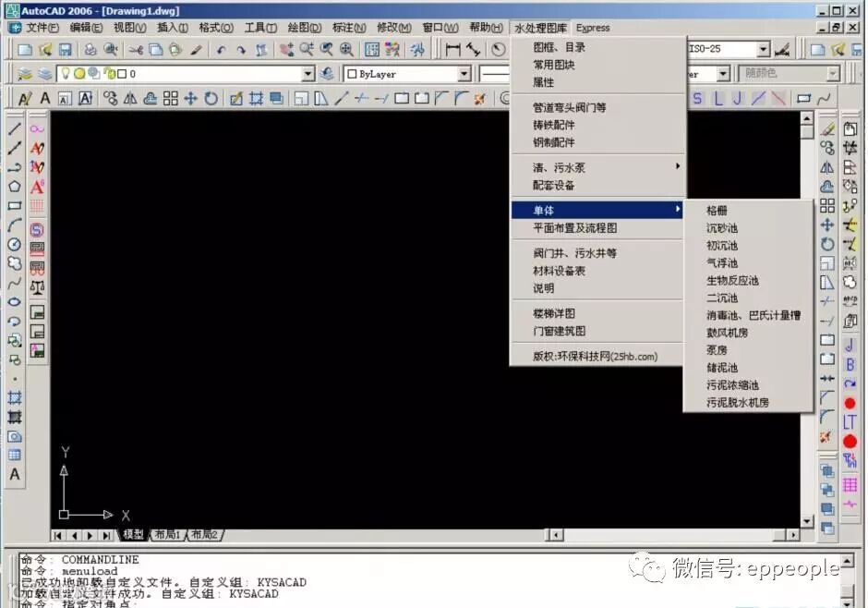Select the Ellipse draw tool
The image size is (868, 608).
(15, 302)
